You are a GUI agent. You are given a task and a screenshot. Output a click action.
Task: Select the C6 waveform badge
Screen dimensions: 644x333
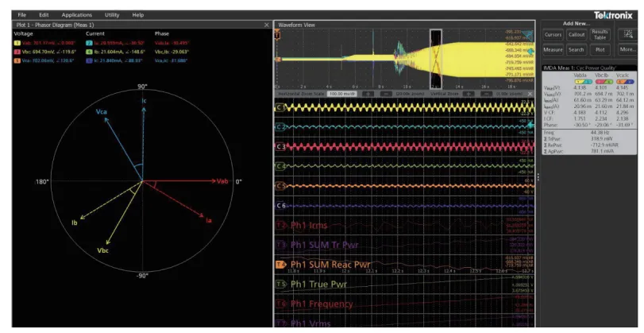[280, 205]
